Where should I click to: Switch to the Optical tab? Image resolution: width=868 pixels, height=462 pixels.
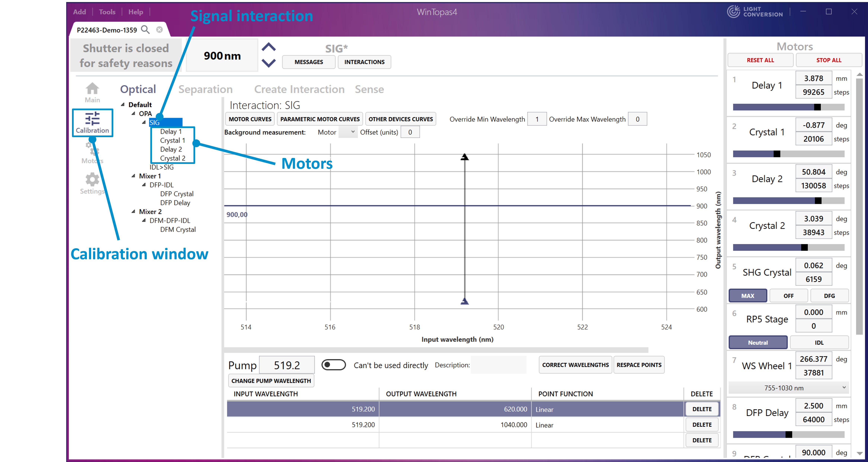(138, 89)
